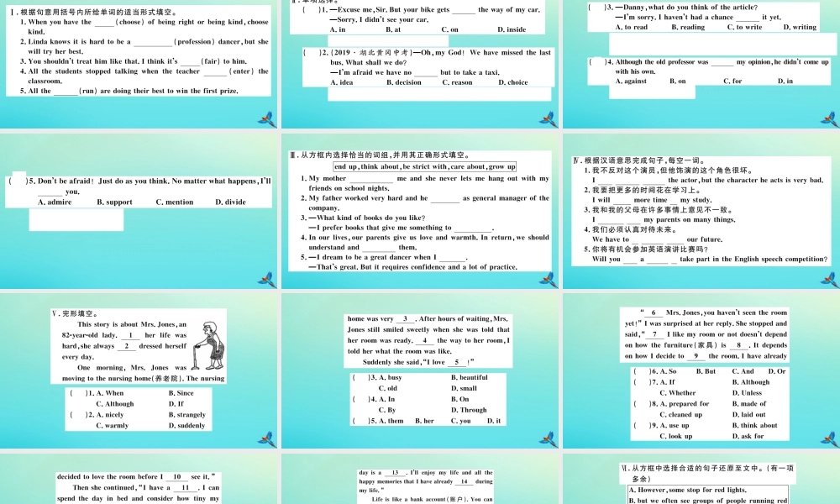
Task: Pick option 'C. to write'
Action: pyautogui.click(x=744, y=27)
